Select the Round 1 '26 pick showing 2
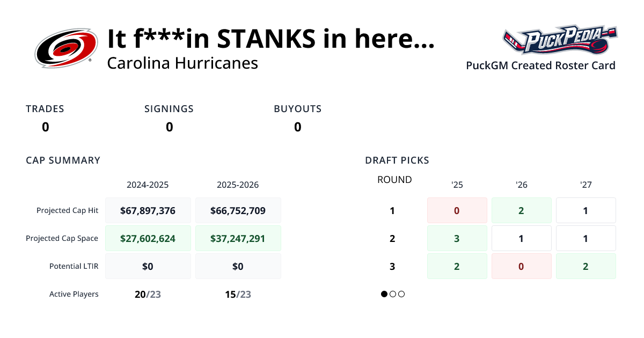This screenshot has width=644, height=338. tap(521, 210)
